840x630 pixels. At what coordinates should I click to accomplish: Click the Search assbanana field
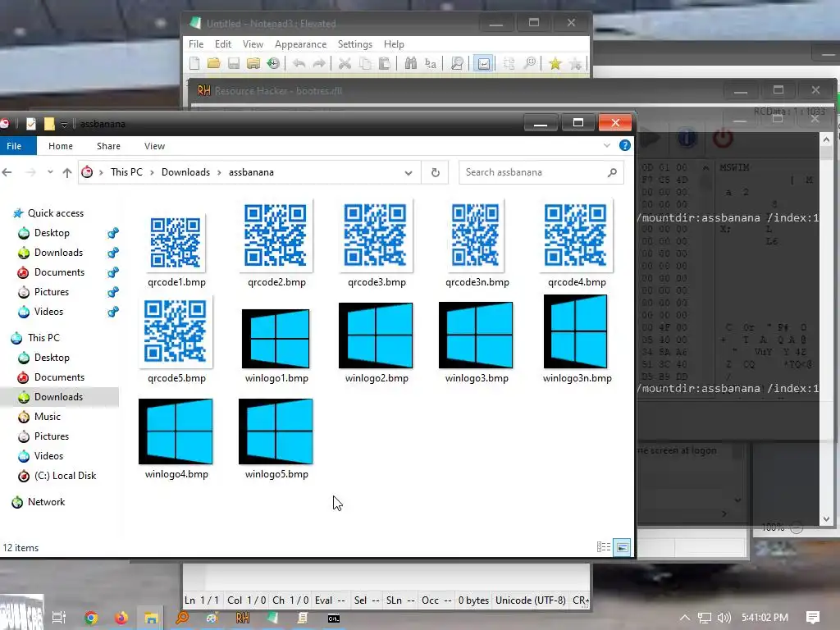point(541,172)
